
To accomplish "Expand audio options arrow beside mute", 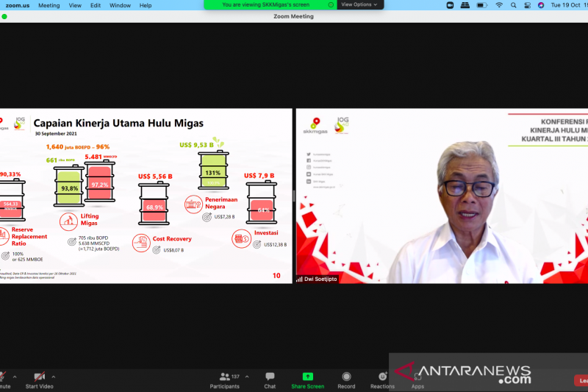I will click(x=15, y=377).
